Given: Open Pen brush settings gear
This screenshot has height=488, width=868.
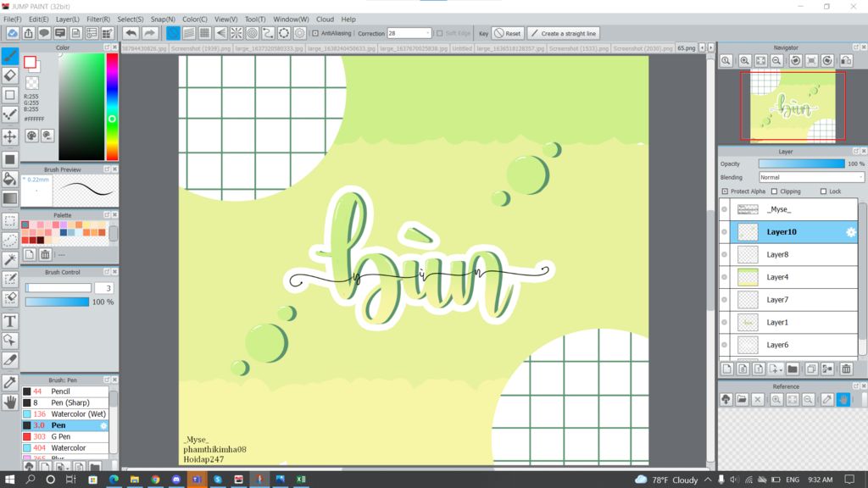Looking at the screenshot, I should point(103,425).
